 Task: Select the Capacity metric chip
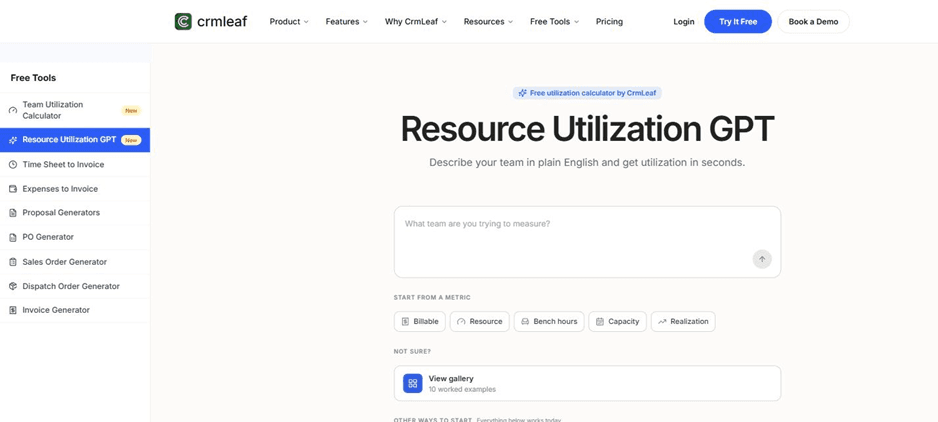[x=617, y=321]
